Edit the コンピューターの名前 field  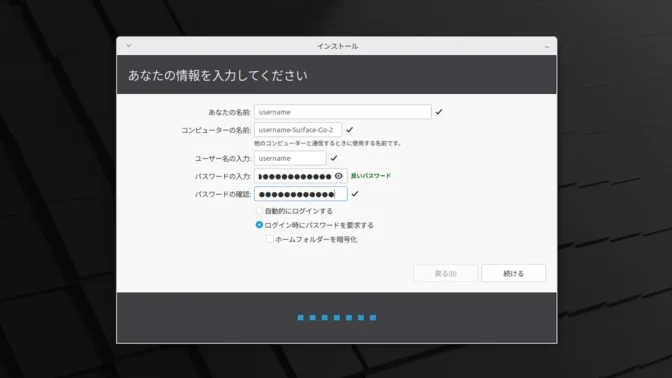pos(298,130)
